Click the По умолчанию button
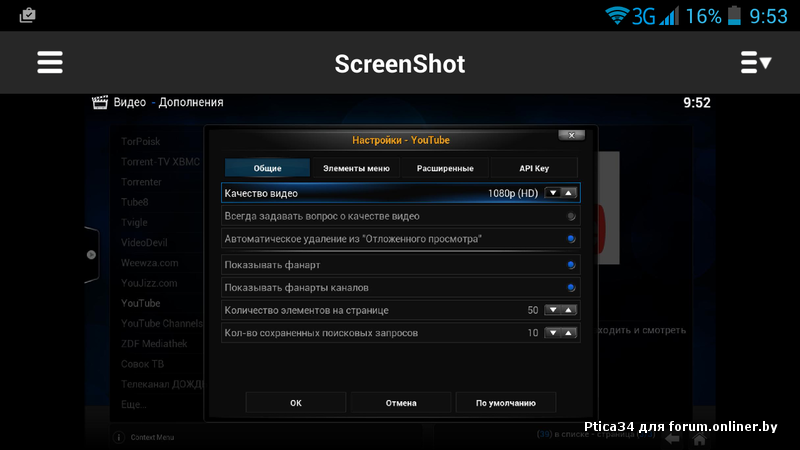This screenshot has height=450, width=800. (506, 403)
